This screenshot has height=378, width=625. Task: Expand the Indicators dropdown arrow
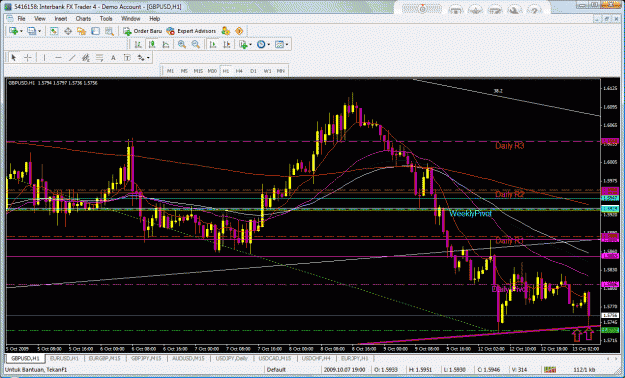(250, 45)
